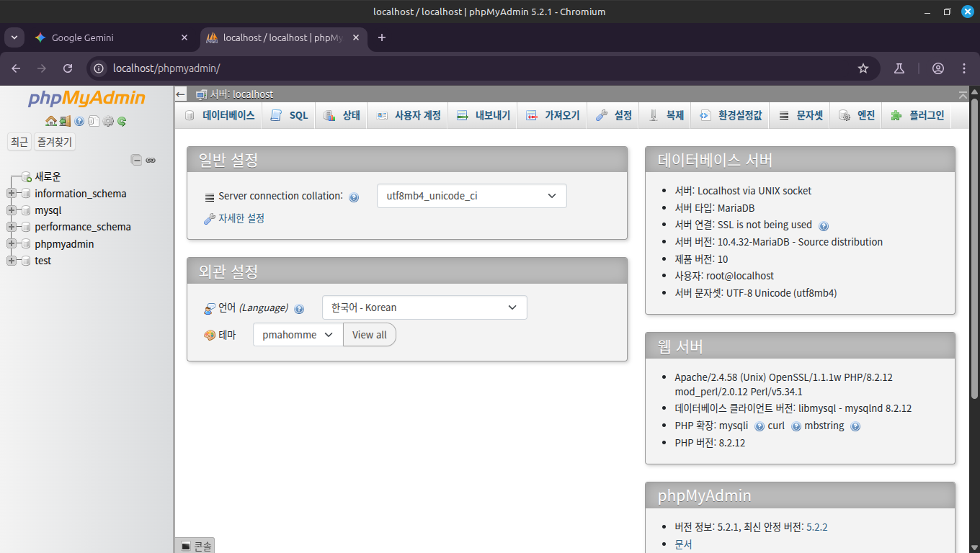Viewport: 980px width, 553px height.
Task: Hide navigation panel with left arrow icon
Action: click(x=181, y=94)
